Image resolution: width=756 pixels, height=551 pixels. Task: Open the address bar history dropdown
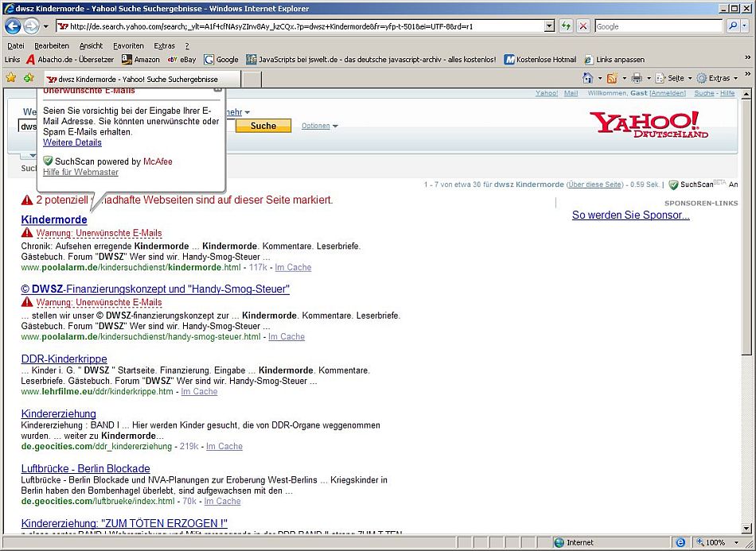(549, 26)
